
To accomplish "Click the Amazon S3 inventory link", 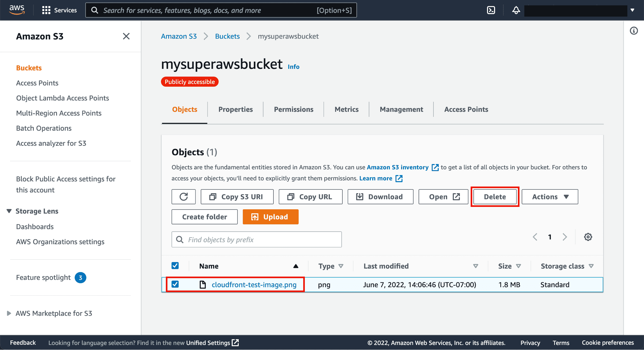I will point(398,167).
